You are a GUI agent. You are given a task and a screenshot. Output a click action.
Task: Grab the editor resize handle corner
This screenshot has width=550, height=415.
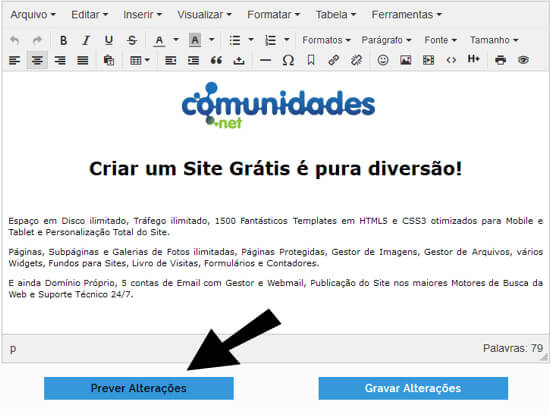pyautogui.click(x=544, y=357)
